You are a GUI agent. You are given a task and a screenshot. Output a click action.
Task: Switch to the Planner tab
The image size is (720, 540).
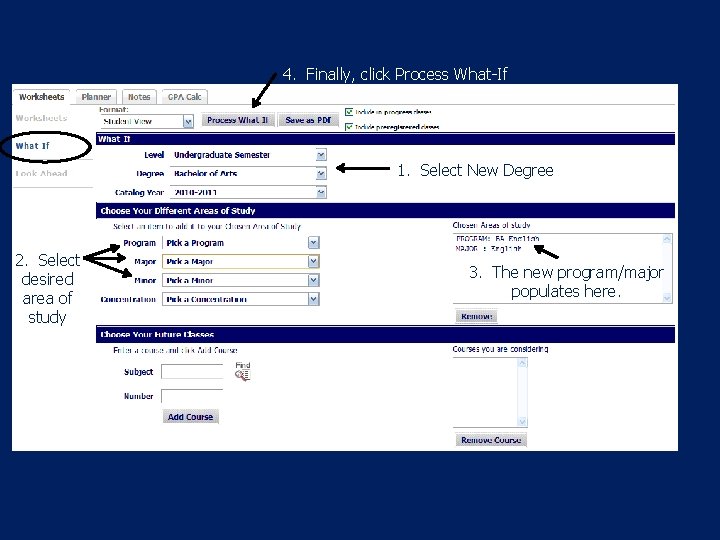(96, 97)
